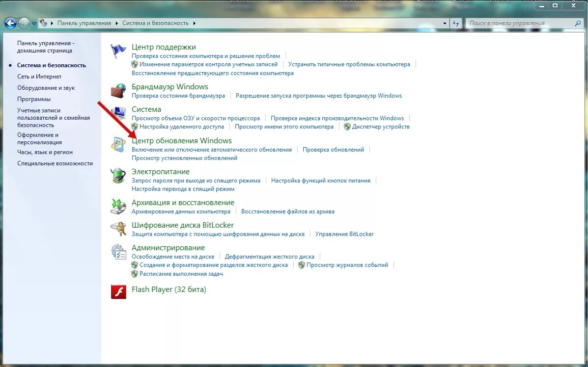This screenshot has width=588, height=367.
Task: Expand the arrow before Панель управления breadcrumb
Action: [52, 23]
